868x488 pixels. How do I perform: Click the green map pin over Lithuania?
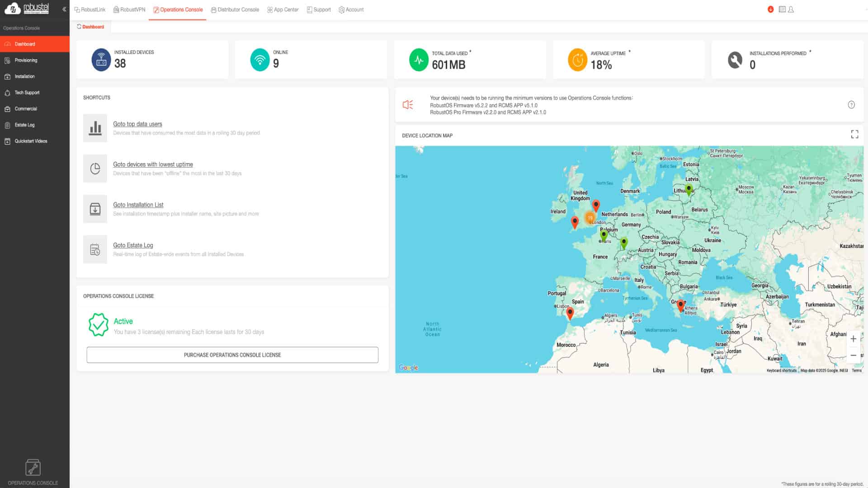pos(689,189)
